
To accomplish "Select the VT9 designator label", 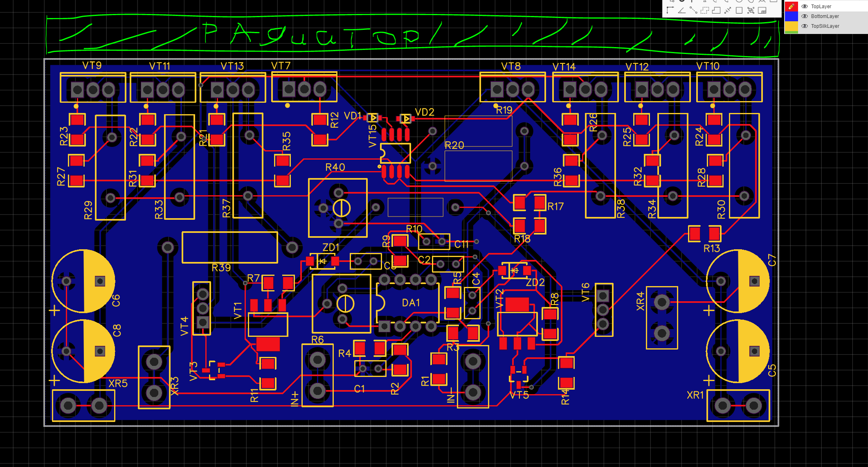I will (92, 65).
